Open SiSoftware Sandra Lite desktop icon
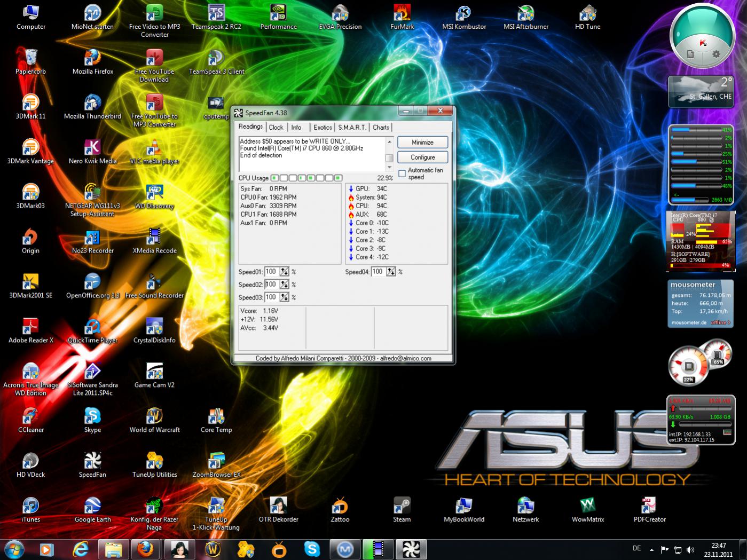 tap(92, 379)
